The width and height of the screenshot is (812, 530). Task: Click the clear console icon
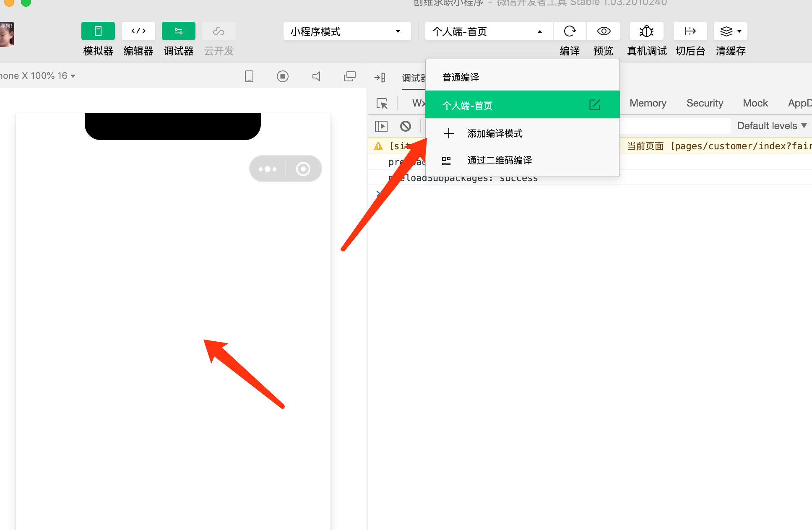(405, 126)
